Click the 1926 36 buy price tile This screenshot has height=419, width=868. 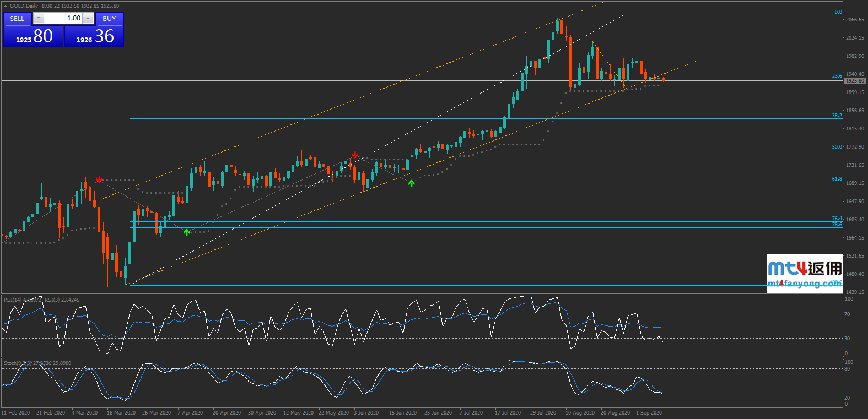tap(94, 36)
